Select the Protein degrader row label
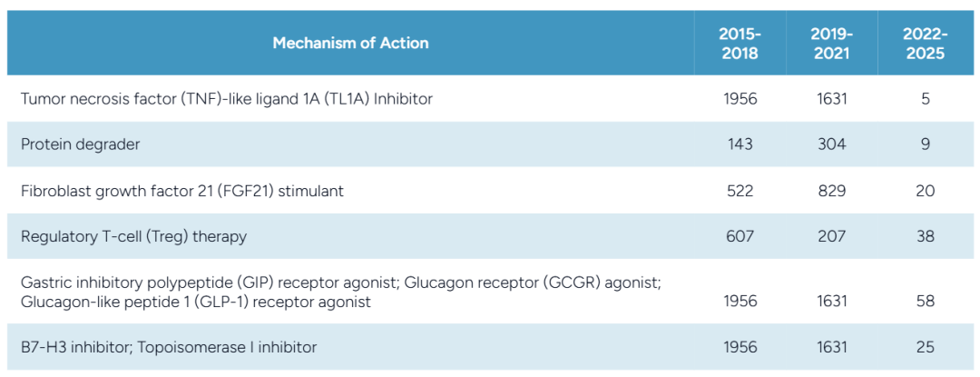This screenshot has height=377, width=980. [x=80, y=144]
